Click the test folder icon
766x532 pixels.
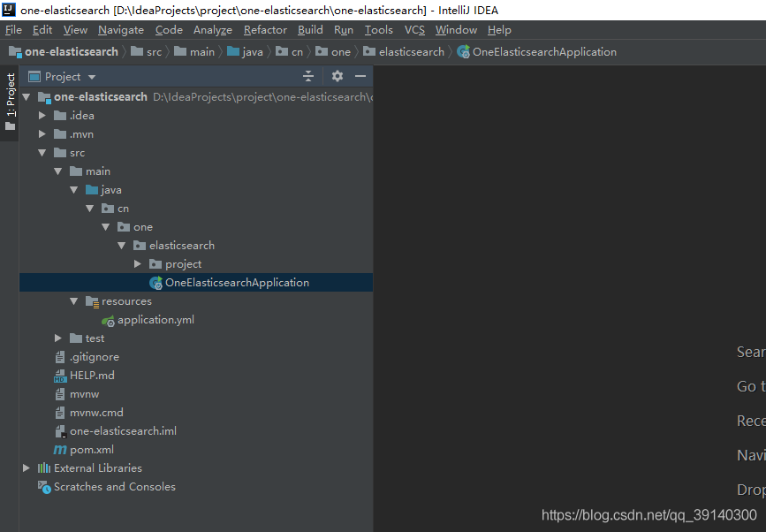[76, 338]
